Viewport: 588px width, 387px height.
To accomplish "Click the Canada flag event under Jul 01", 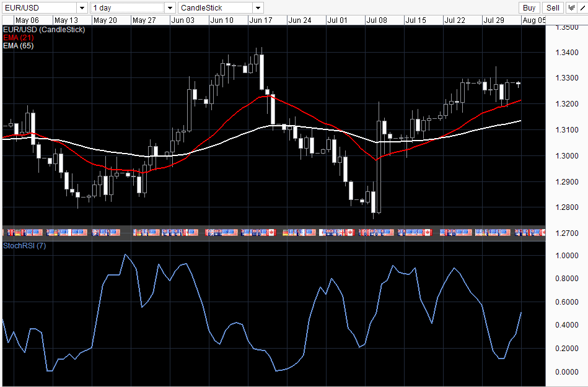I will 350,233.
